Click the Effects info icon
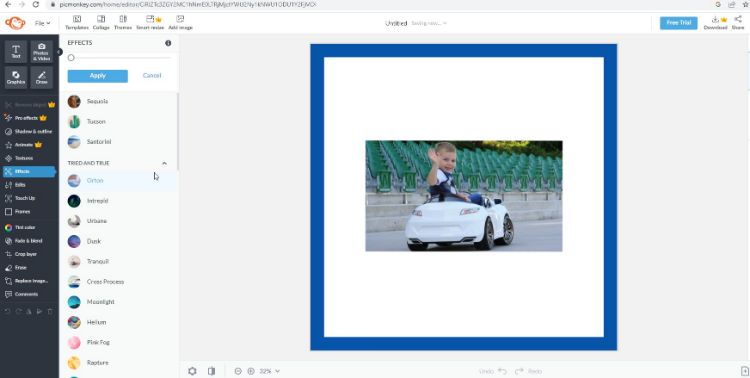The width and height of the screenshot is (750, 378). click(168, 43)
